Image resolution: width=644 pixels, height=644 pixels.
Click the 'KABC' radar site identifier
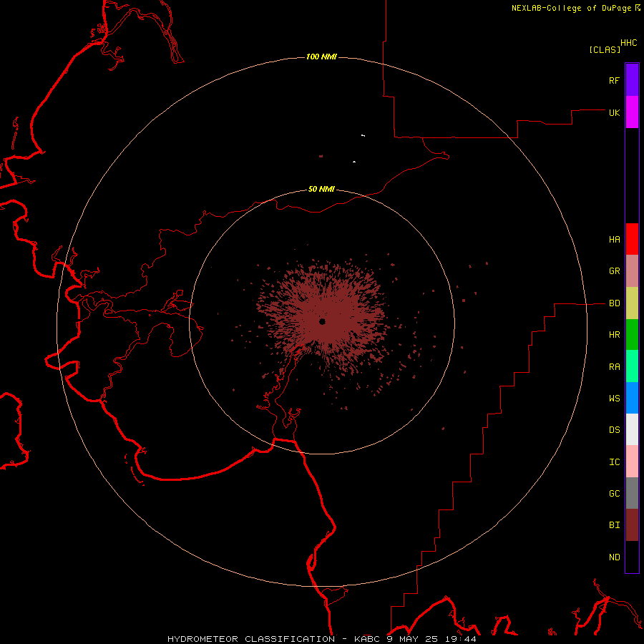click(367, 639)
